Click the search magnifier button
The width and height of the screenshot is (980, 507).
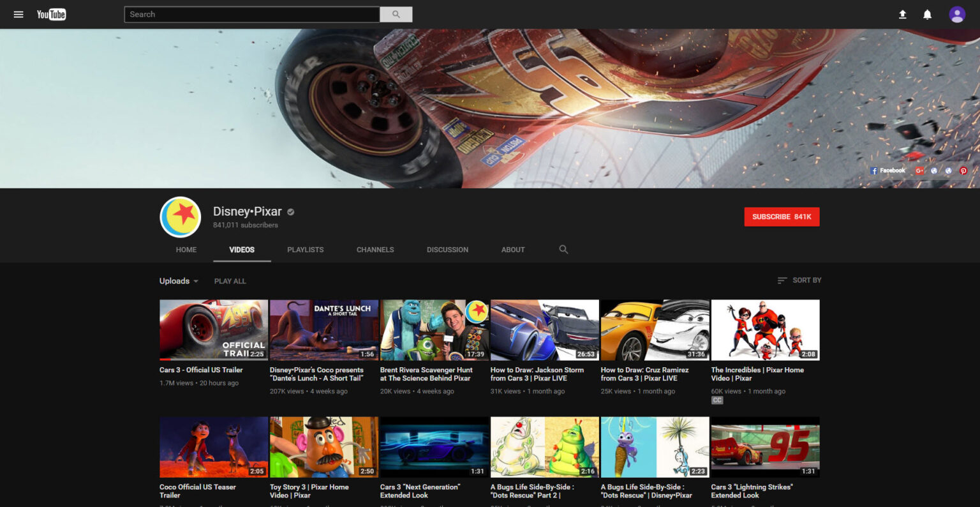point(396,14)
